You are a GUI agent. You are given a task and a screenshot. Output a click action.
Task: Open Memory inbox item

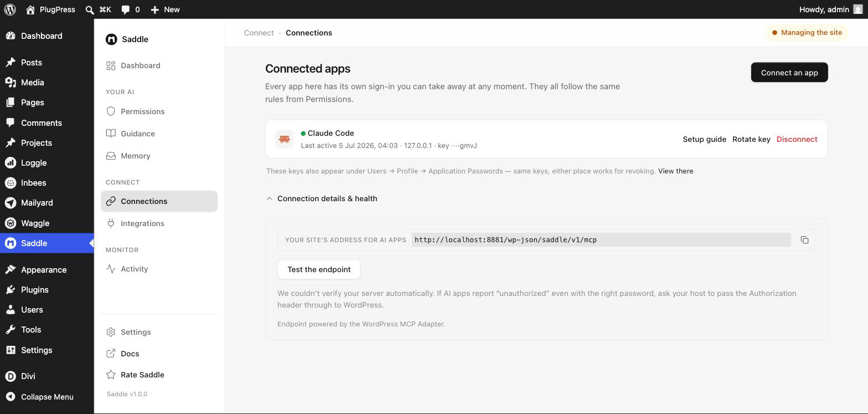tap(159, 156)
